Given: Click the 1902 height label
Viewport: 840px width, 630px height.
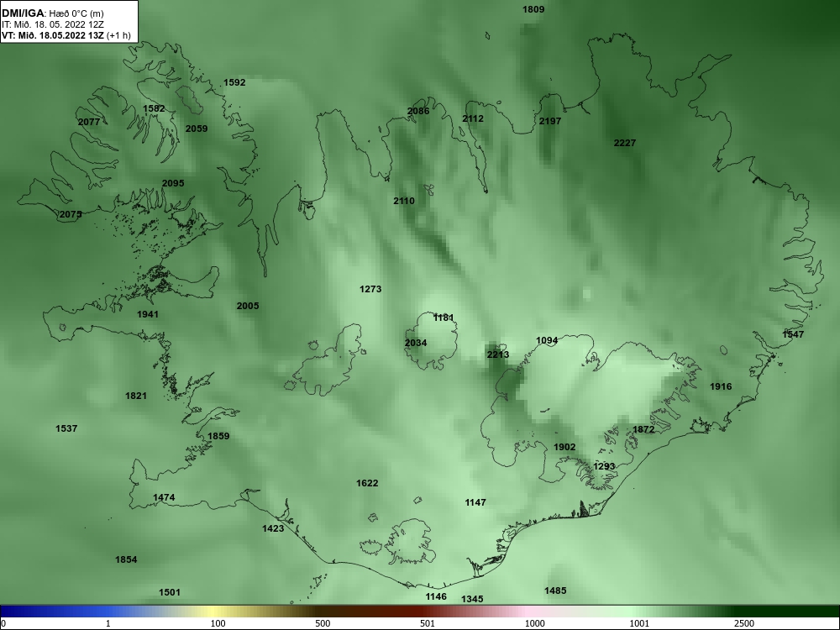Looking at the screenshot, I should tap(564, 448).
